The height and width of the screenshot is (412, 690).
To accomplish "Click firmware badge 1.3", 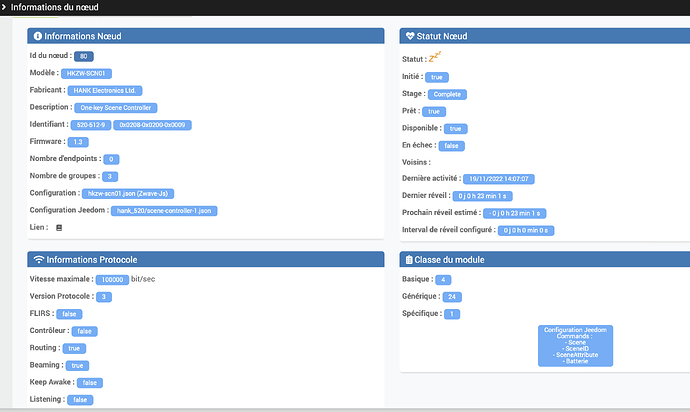I will point(78,142).
